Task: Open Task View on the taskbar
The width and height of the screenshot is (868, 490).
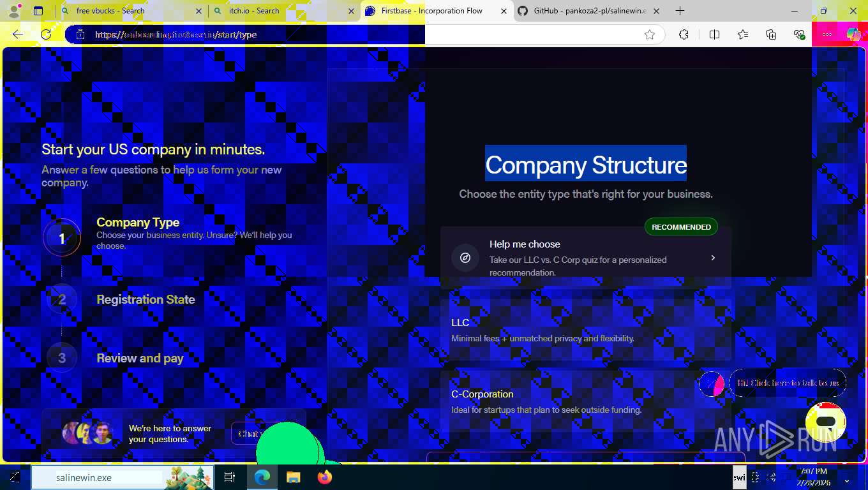Action: pos(230,477)
